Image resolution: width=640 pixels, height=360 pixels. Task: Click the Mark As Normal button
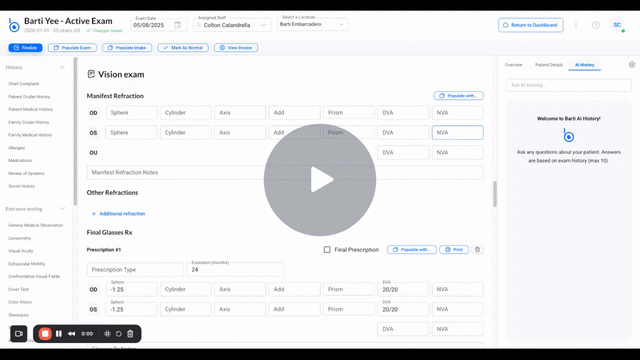183,48
